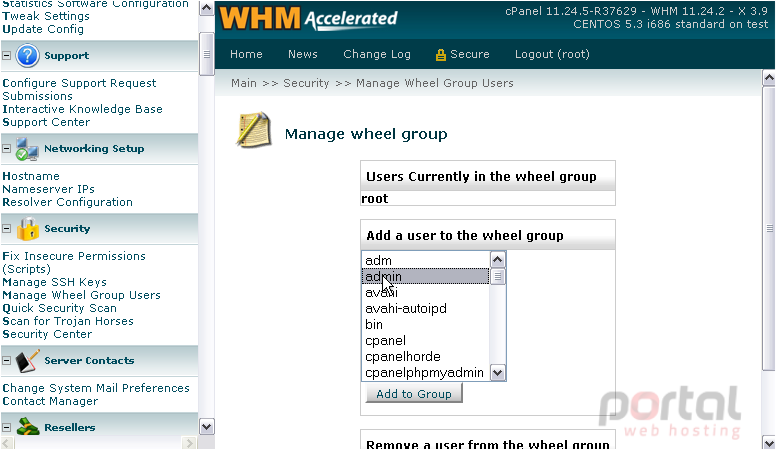The width and height of the screenshot is (776, 450).
Task: Open the News menu item
Action: coord(302,54)
